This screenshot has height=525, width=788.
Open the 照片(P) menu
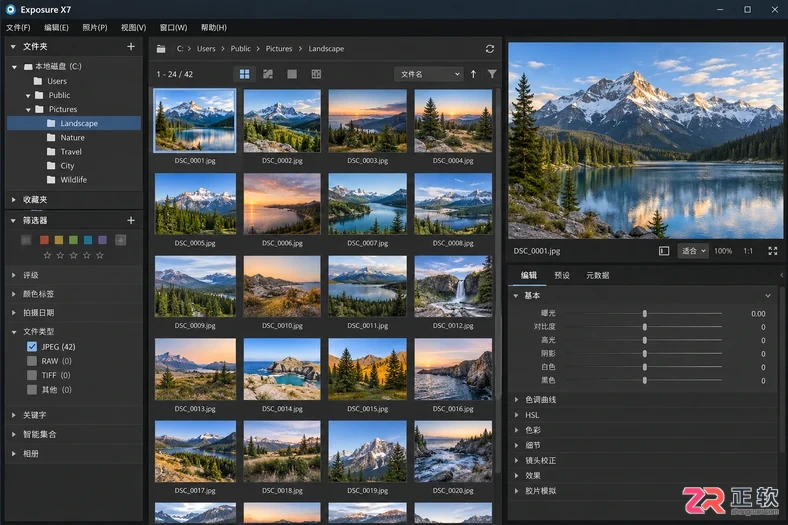coord(95,28)
